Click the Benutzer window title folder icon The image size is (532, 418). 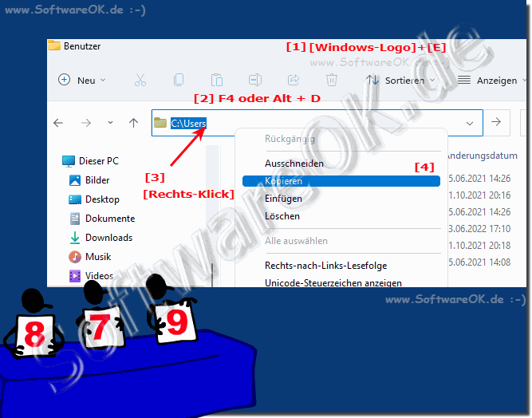click(x=54, y=45)
